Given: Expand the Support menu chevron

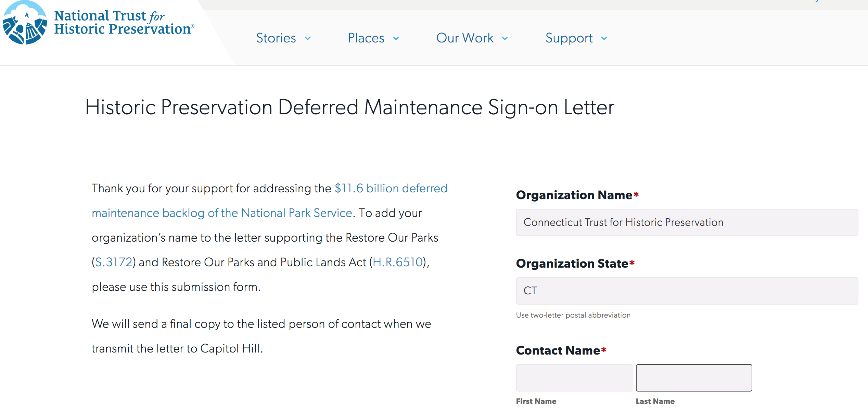Looking at the screenshot, I should click(604, 38).
